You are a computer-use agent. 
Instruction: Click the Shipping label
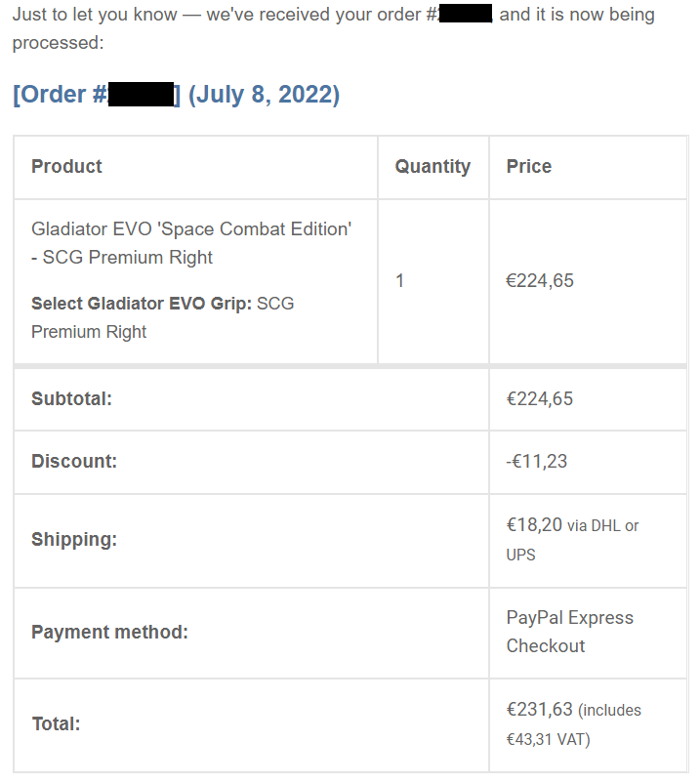point(74,540)
